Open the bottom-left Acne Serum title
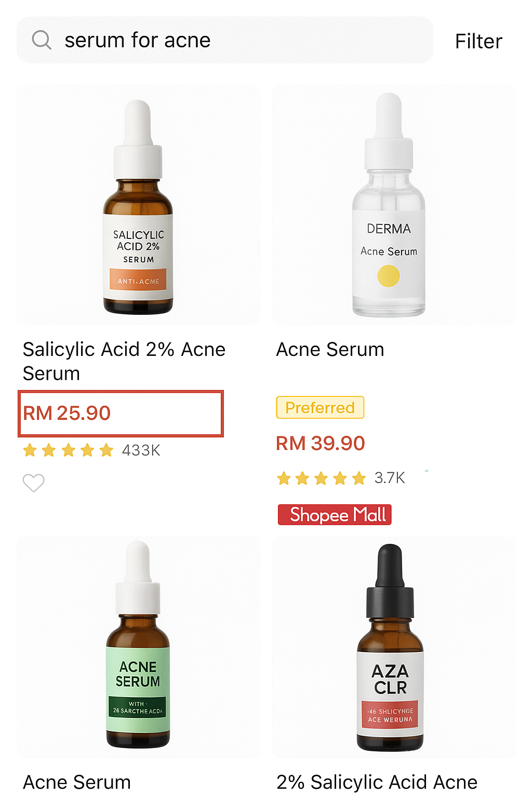 click(77, 782)
